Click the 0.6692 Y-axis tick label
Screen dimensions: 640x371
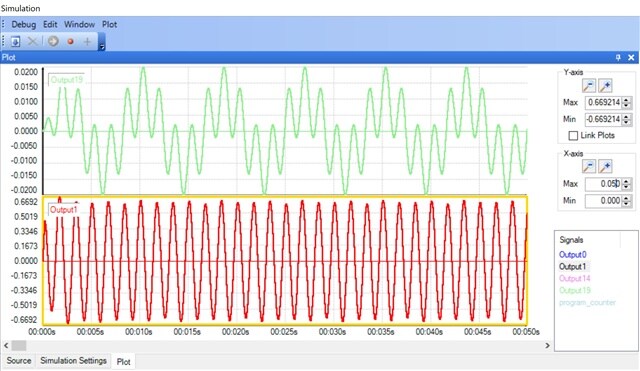point(26,202)
